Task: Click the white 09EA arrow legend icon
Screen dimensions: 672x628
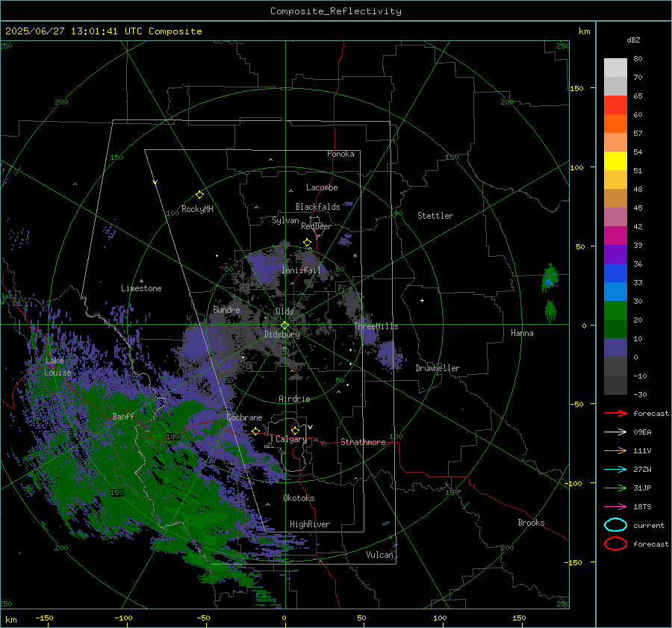Action: coord(615,432)
